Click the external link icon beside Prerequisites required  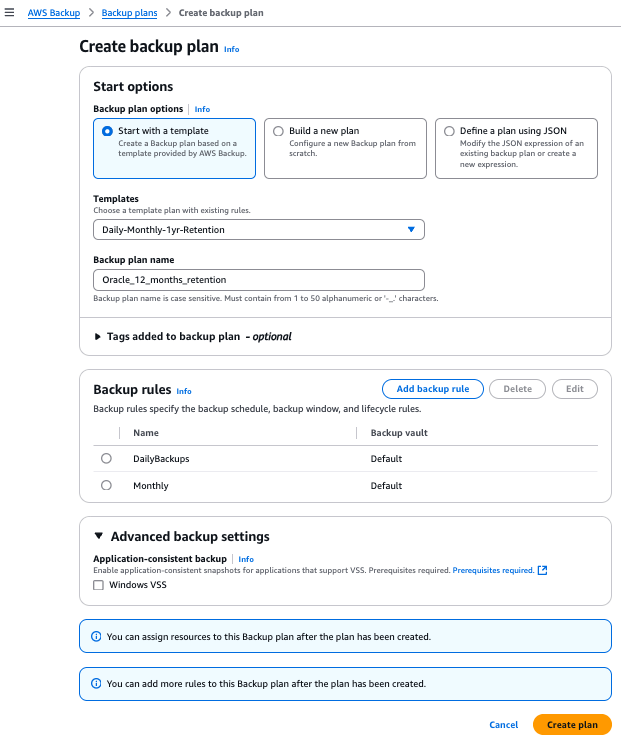point(543,570)
